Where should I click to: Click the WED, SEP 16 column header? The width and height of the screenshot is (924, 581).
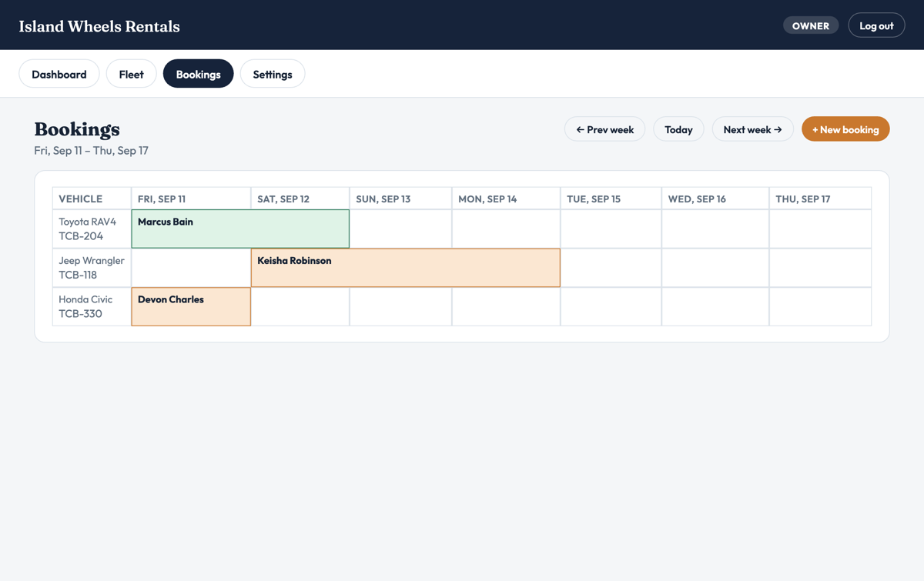click(x=715, y=199)
